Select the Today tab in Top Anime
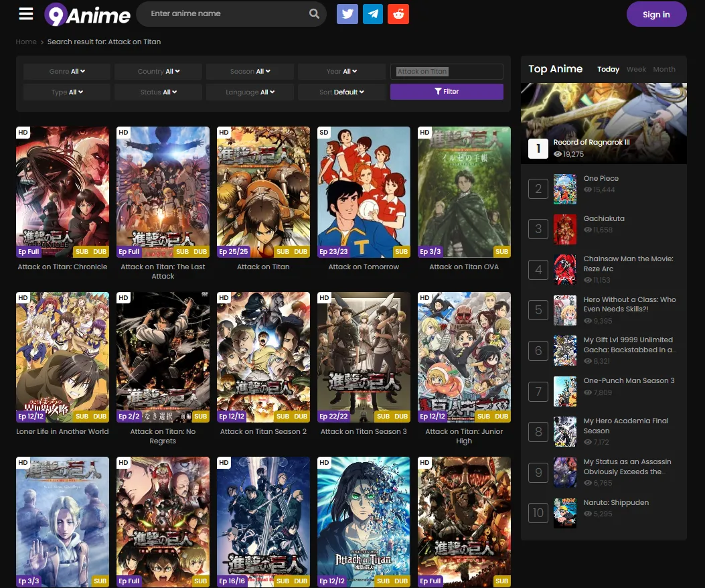This screenshot has width=705, height=588. click(608, 70)
